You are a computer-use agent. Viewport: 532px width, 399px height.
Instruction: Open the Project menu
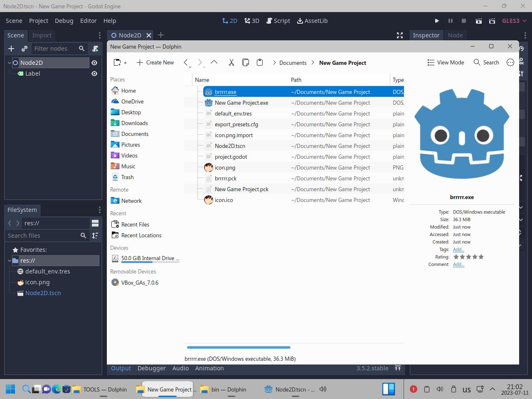tap(39, 21)
